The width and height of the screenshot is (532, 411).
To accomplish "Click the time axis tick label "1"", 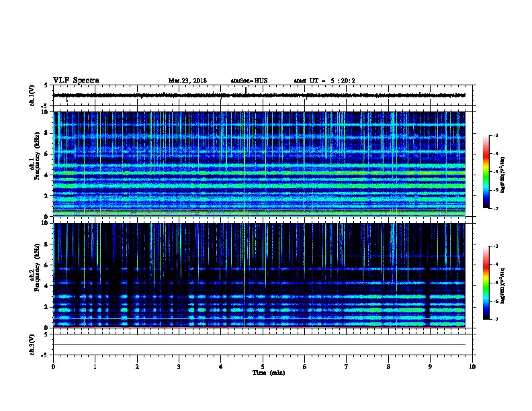I will click(x=95, y=366).
